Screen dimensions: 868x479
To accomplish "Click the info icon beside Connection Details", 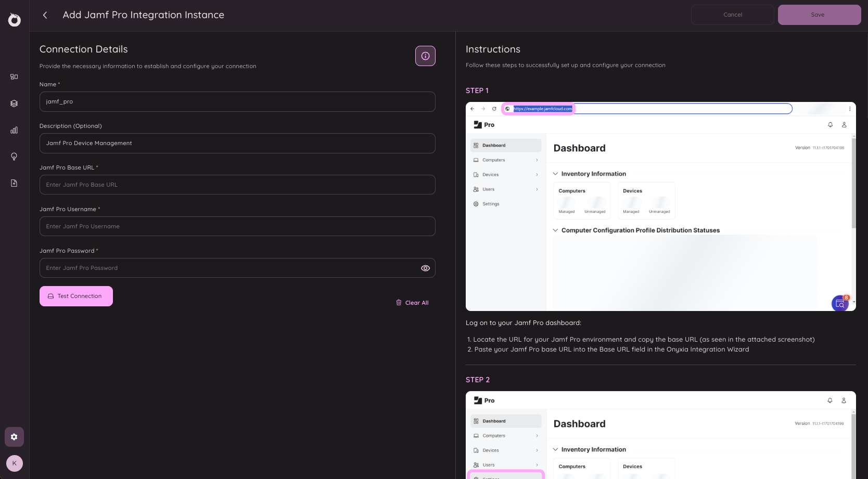I will pos(425,56).
